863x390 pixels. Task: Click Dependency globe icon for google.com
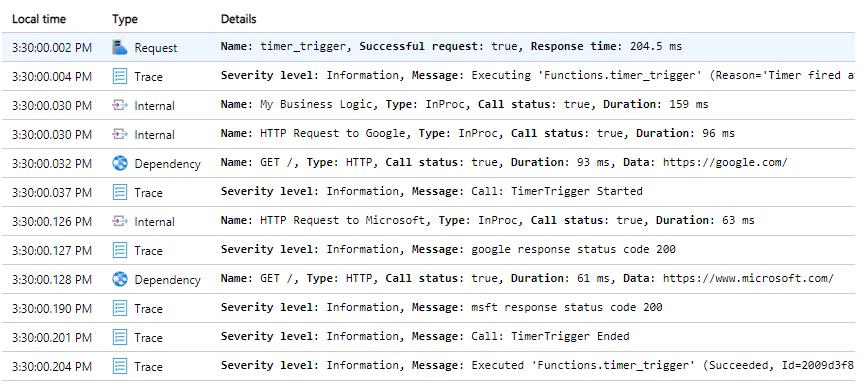(x=120, y=163)
